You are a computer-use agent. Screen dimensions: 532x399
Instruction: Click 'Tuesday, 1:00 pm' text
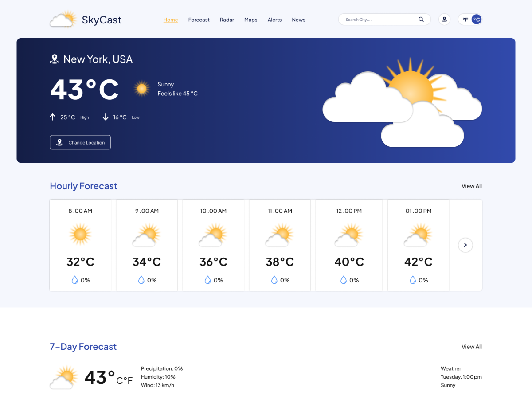[x=461, y=377]
